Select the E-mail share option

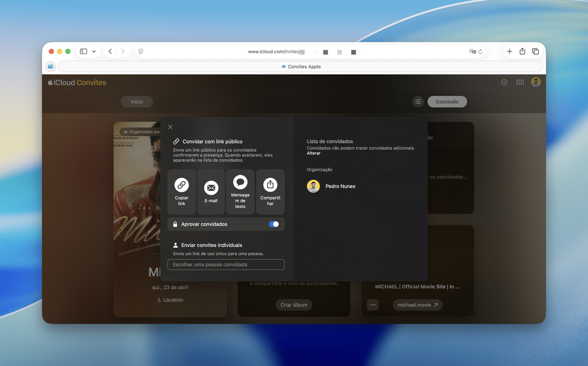[x=211, y=191]
